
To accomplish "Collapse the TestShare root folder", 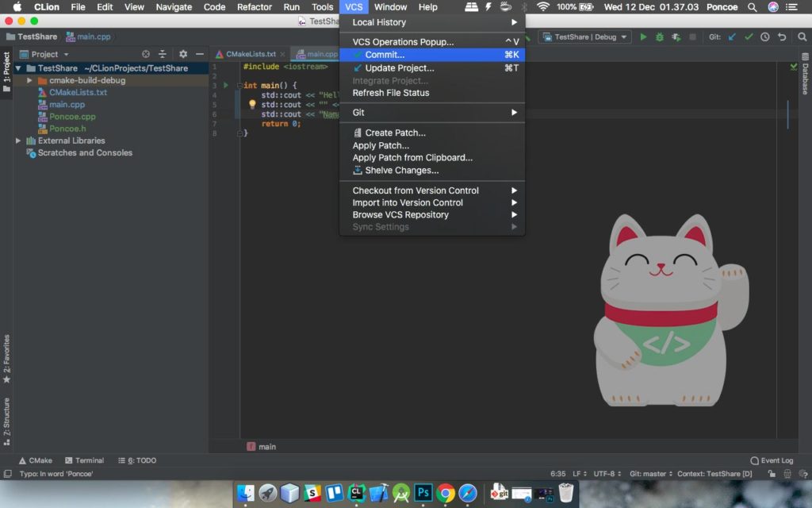I will (x=18, y=68).
